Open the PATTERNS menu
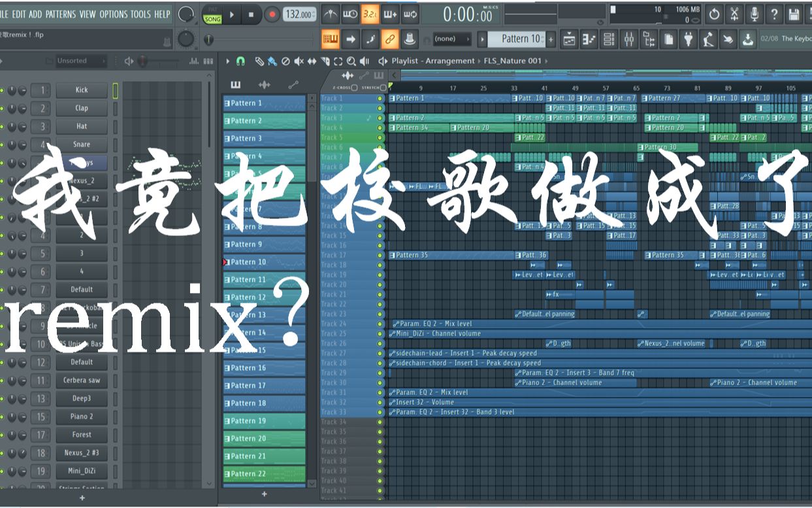This screenshot has height=508, width=812. click(61, 14)
